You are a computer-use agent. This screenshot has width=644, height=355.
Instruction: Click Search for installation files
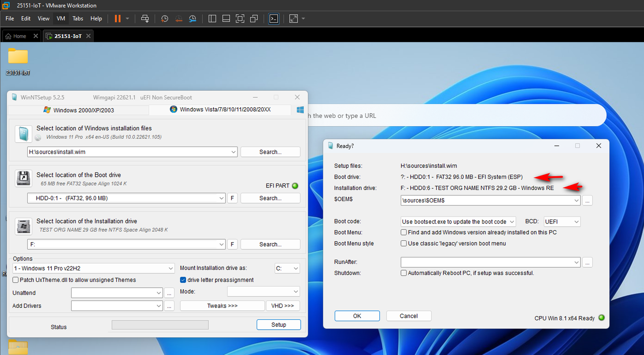(270, 152)
